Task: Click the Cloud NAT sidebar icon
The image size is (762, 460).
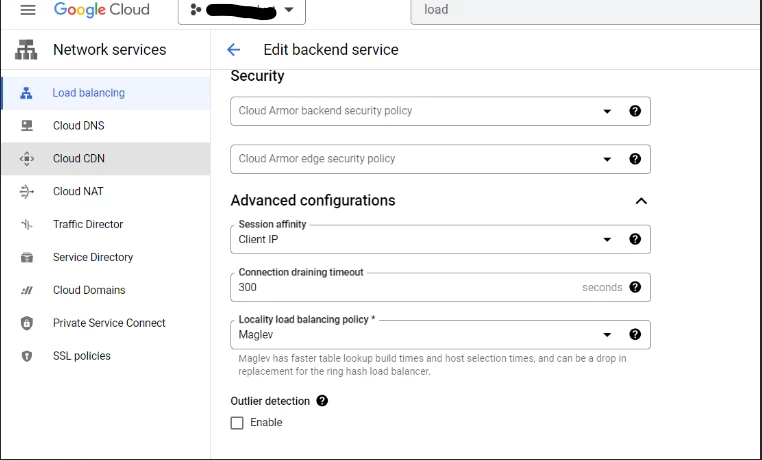Action: (x=26, y=192)
